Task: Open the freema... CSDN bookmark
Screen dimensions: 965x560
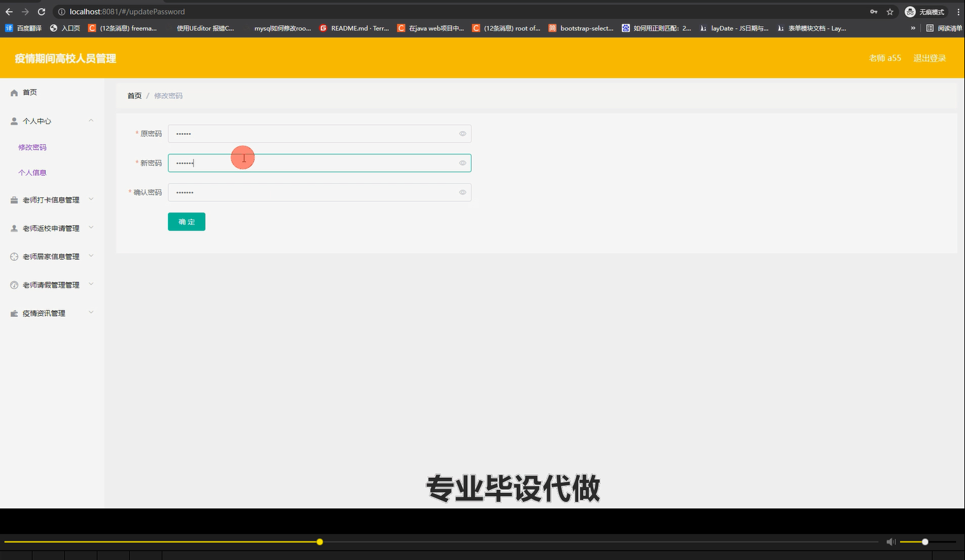Action: coord(122,28)
